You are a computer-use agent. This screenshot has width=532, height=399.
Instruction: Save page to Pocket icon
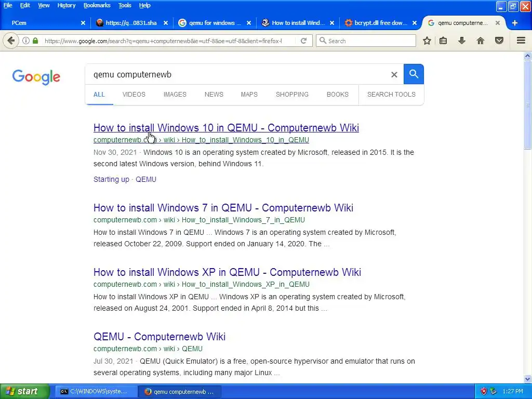coord(499,41)
